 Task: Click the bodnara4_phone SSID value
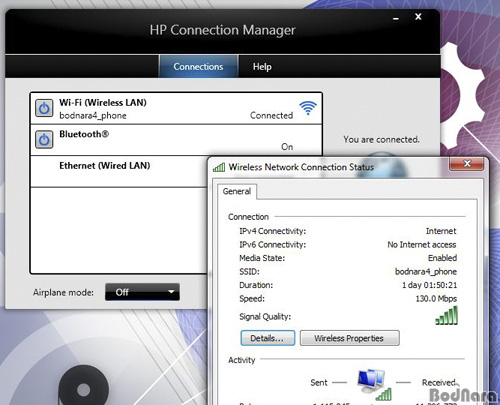click(426, 272)
